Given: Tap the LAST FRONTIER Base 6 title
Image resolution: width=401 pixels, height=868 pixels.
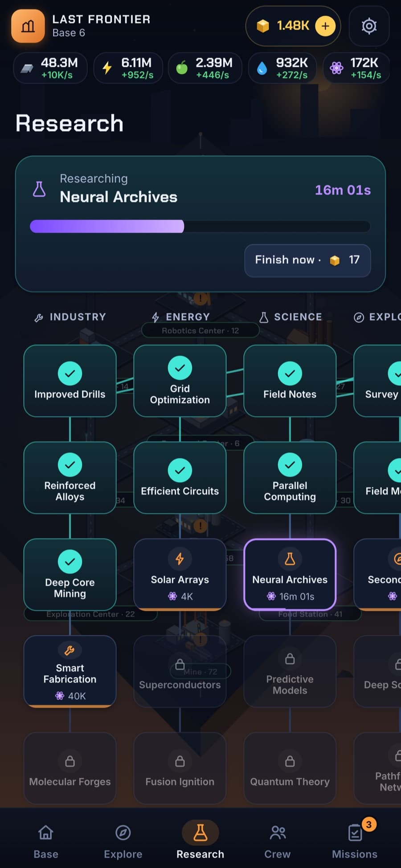Looking at the screenshot, I should click(101, 26).
